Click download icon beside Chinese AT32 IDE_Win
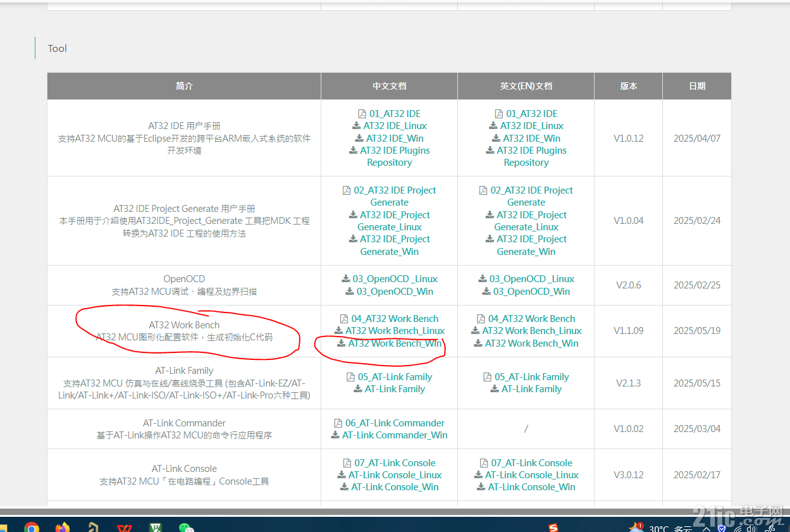The image size is (790, 532). click(359, 138)
